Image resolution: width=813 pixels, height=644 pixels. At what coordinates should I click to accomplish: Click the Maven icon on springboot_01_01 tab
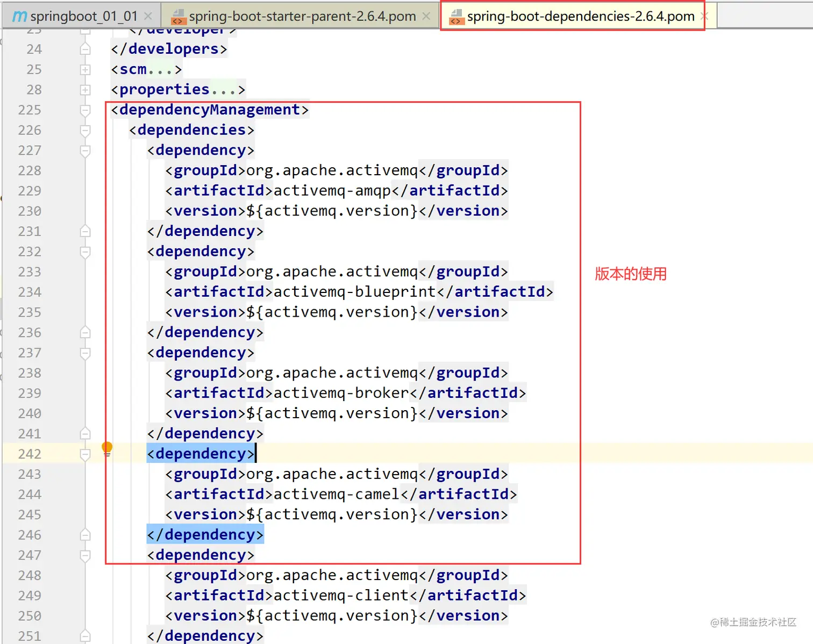tap(19, 17)
